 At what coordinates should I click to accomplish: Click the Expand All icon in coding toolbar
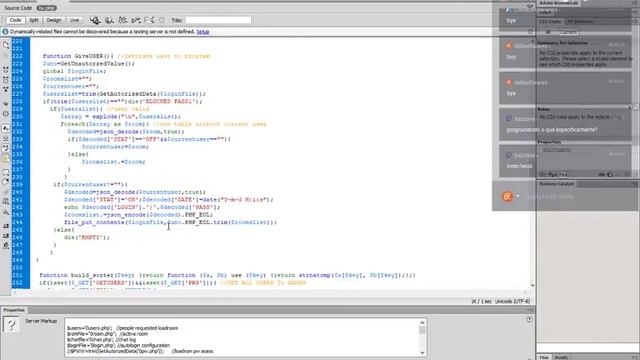(6, 89)
